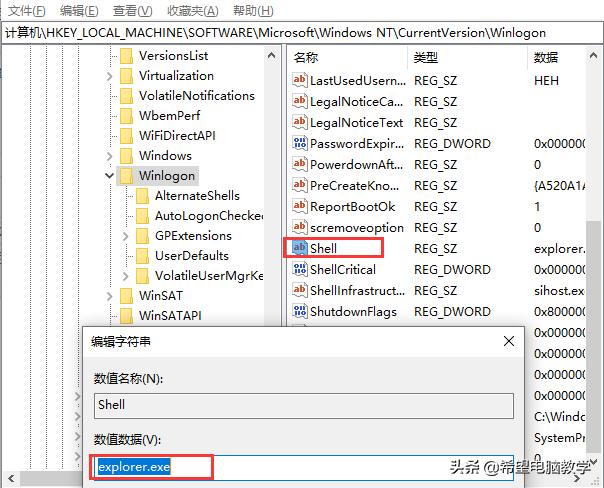Expand the Virtualization tree node
The width and height of the screenshot is (604, 488).
(110, 76)
